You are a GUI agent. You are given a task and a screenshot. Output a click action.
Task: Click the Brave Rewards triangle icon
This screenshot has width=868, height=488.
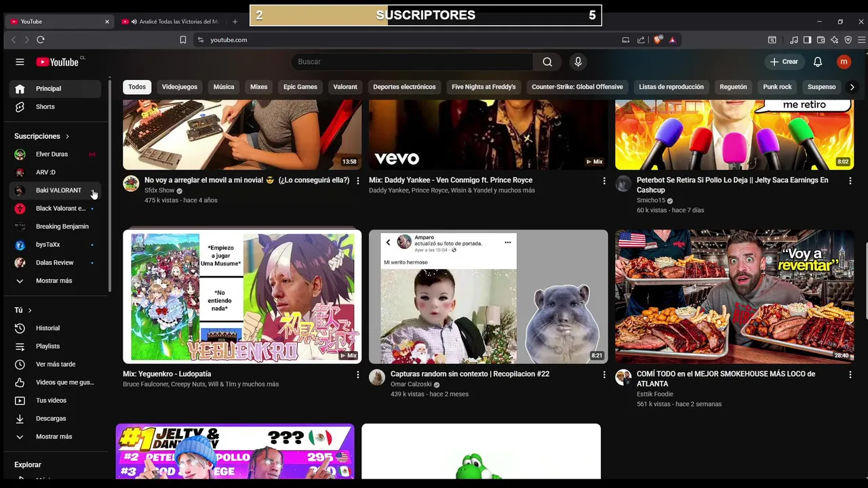[672, 40]
